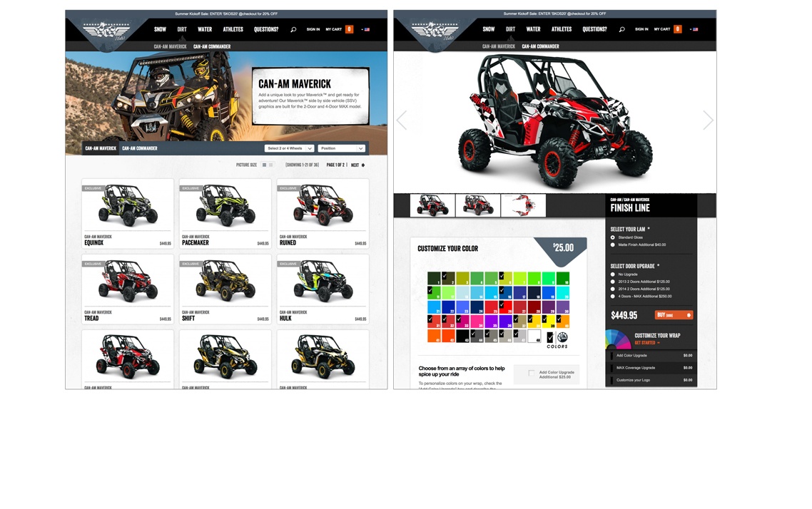Image resolution: width=812 pixels, height=509 pixels.
Task: Expand the MAX Coverage Upgrade row
Action: coord(651,368)
